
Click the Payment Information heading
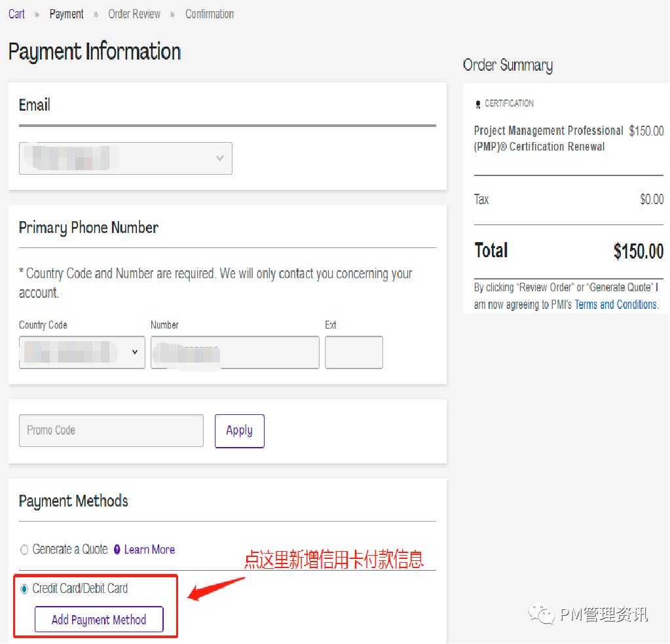coord(95,52)
